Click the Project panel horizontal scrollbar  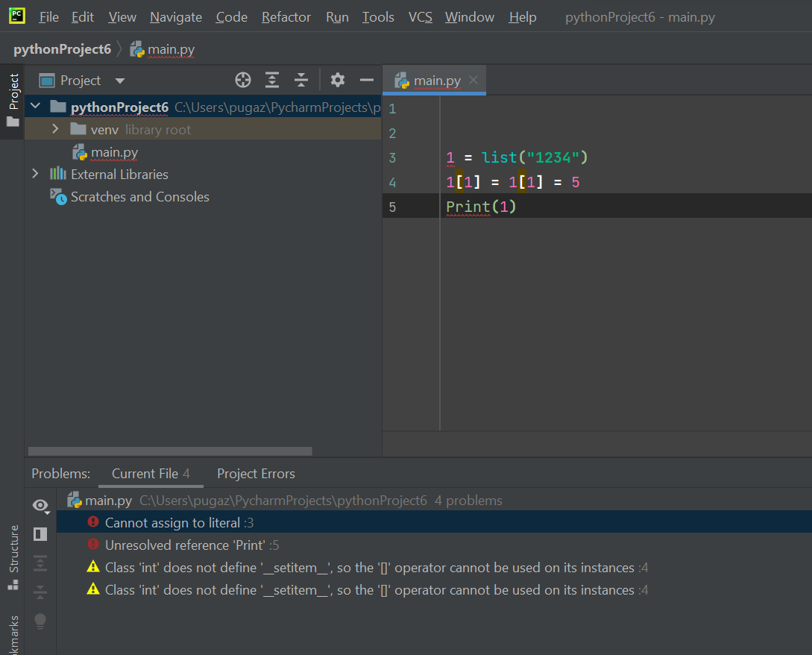point(170,451)
